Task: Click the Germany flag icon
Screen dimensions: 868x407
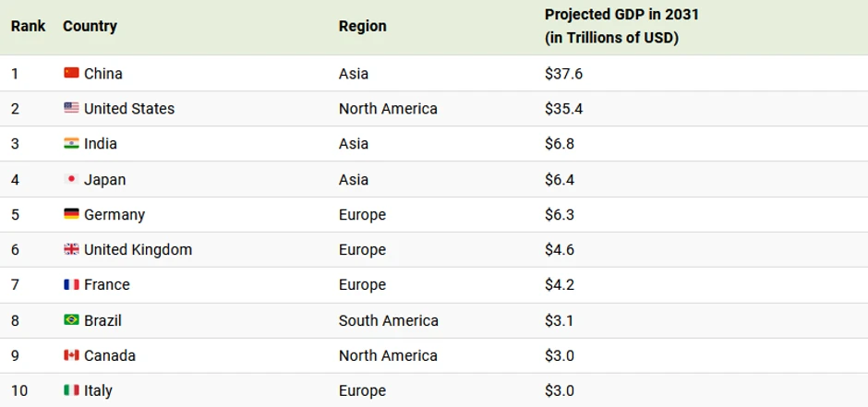Action: coord(71,214)
